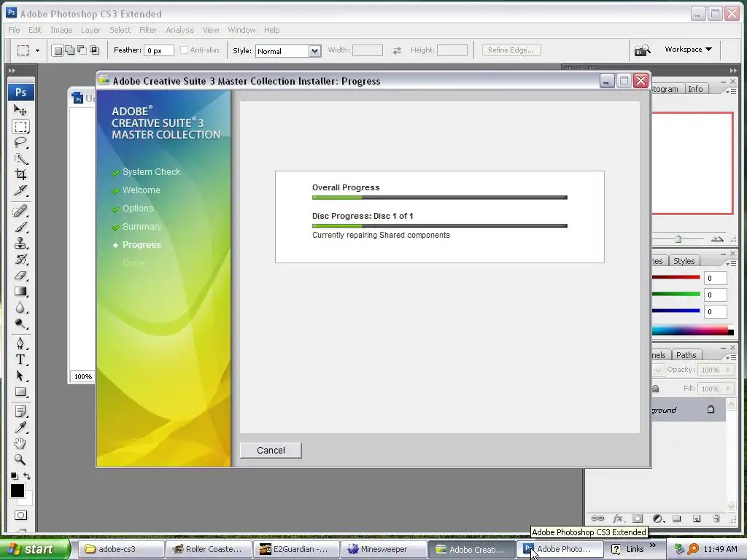Reset default foreground and background colors
The height and width of the screenshot is (560, 747).
15,475
